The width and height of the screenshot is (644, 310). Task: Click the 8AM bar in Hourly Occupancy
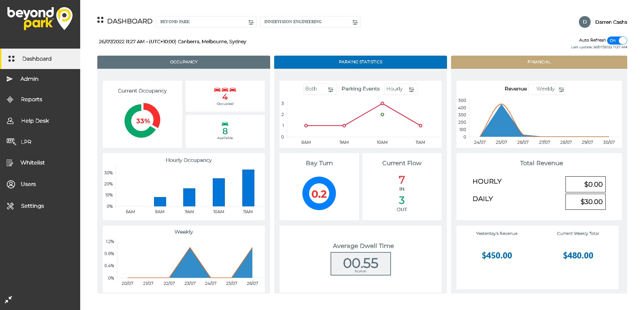pyautogui.click(x=160, y=201)
